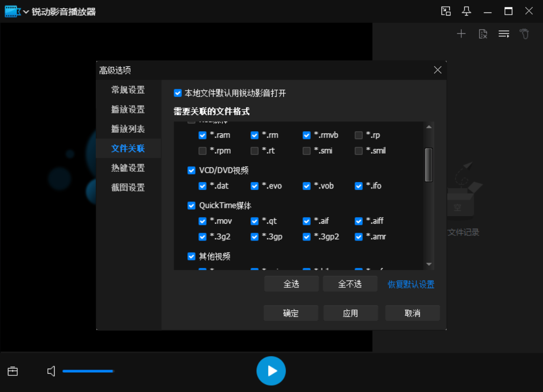Click the 全不选 button

pos(350,284)
